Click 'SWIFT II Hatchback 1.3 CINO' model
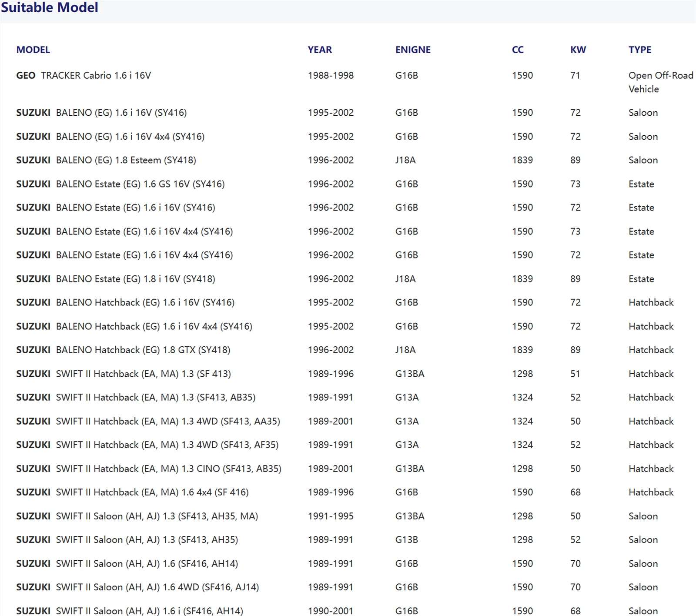This screenshot has height=616, width=696. [169, 469]
